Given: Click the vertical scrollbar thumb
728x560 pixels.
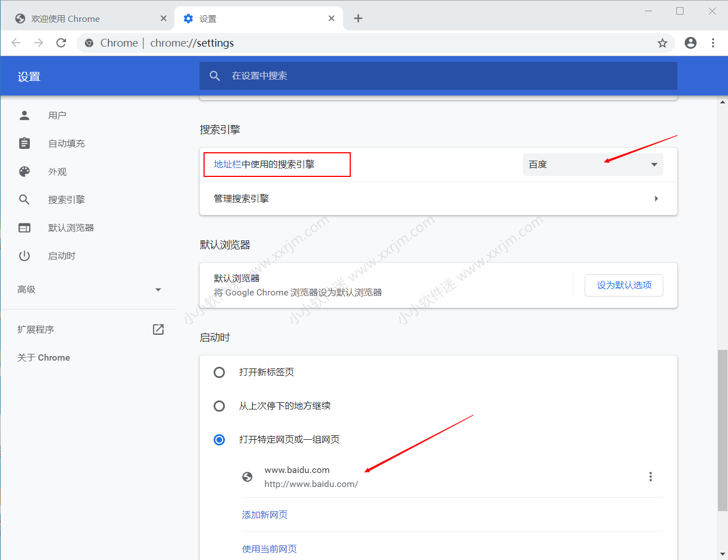Looking at the screenshot, I should point(723,430).
